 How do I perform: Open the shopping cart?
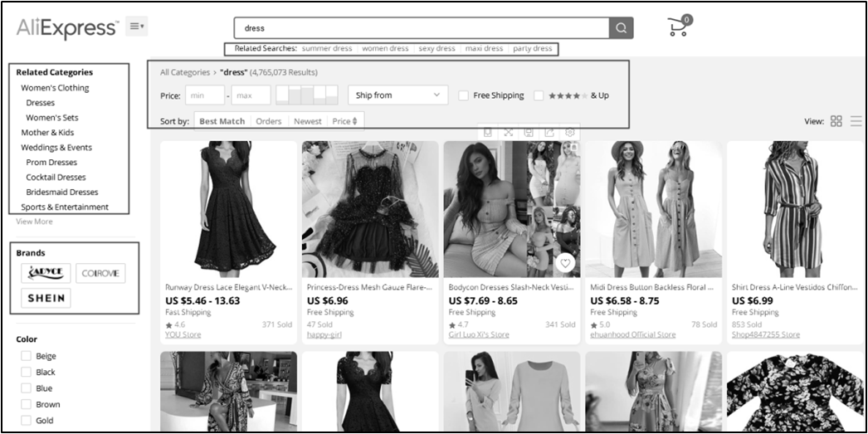coord(679,27)
